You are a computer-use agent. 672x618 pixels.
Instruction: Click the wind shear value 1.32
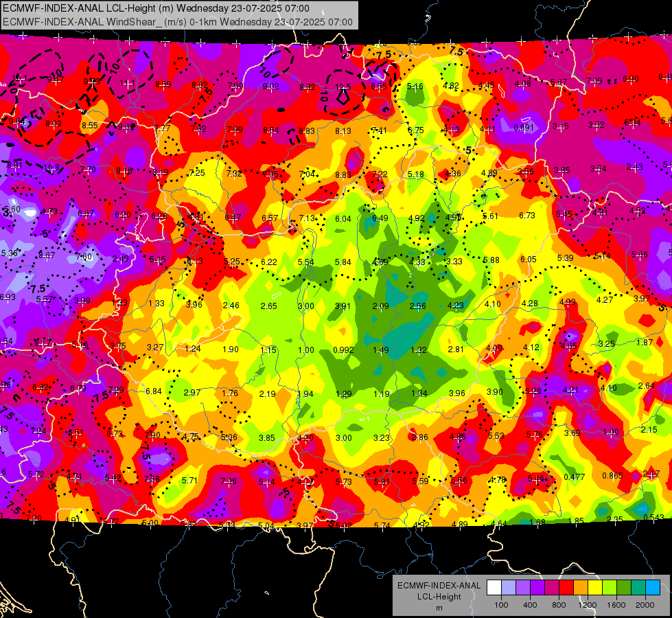pos(418,350)
